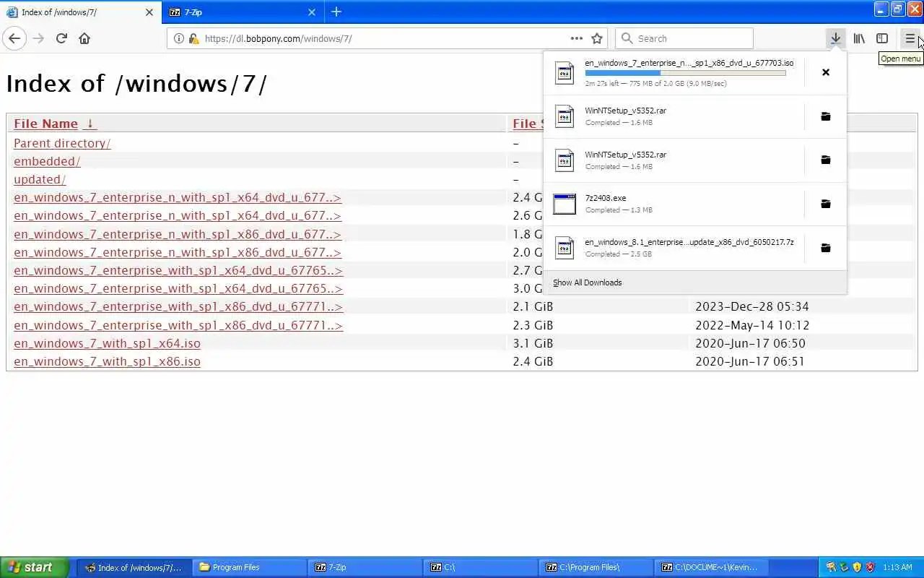924x578 pixels.
Task: Click 7z2408.exe in the downloads list
Action: click(606, 198)
